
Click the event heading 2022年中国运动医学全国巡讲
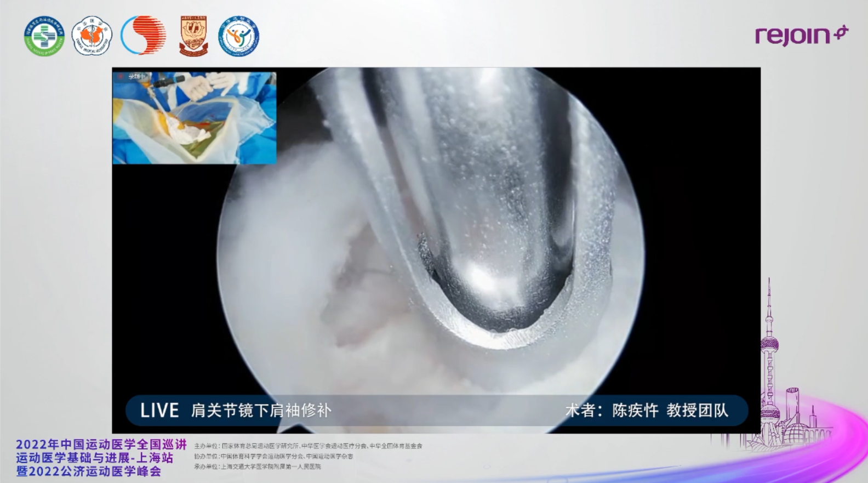[x=101, y=445]
